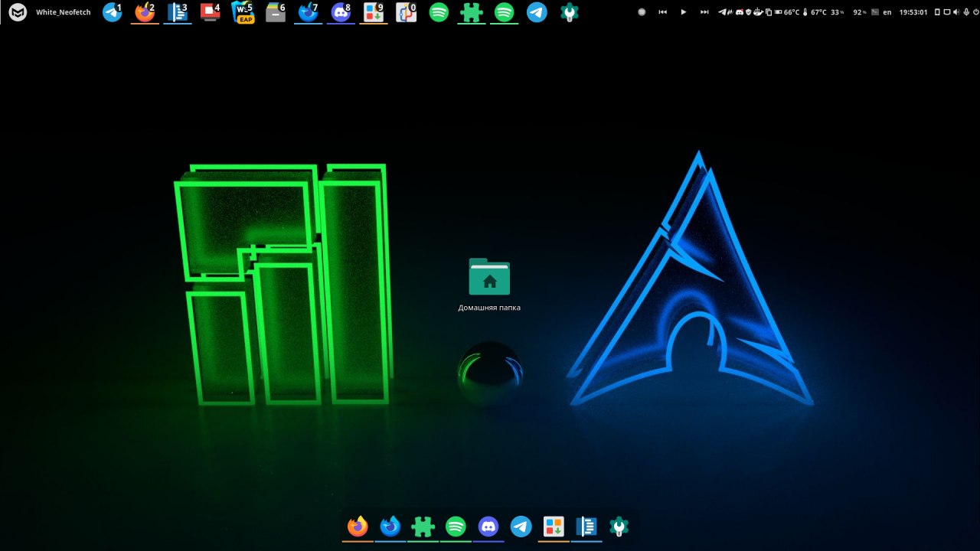
Task: Click the green puzzle piece icon in top panel
Action: pyautogui.click(x=472, y=12)
